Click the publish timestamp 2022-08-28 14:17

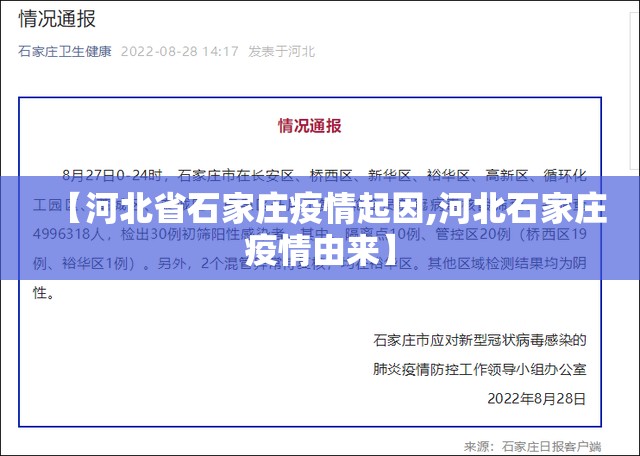[x=179, y=51]
